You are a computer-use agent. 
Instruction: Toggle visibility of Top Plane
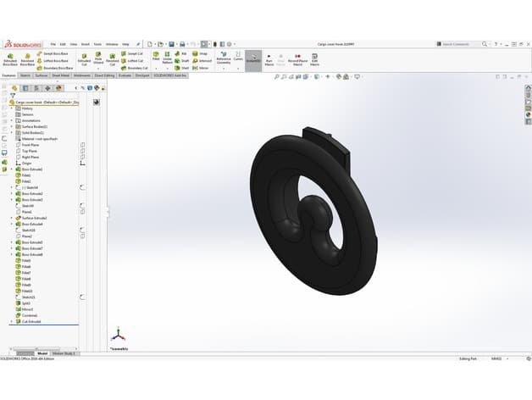click(82, 151)
